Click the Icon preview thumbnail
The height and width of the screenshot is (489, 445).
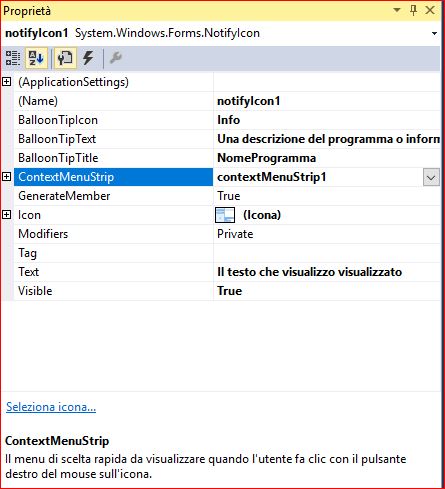coord(225,215)
